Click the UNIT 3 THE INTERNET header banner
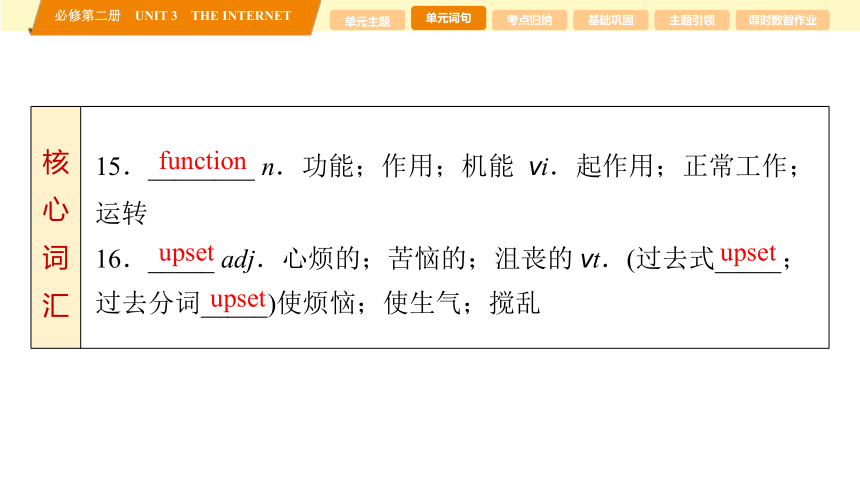This screenshot has width=860, height=484. point(174,16)
